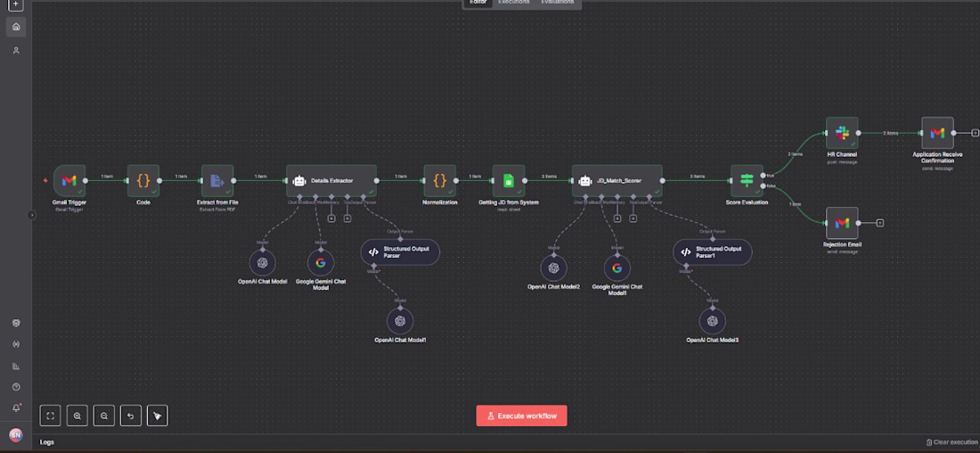This screenshot has height=453, width=980.
Task: Open the JD_Match_Scorer agent node
Action: tap(617, 181)
